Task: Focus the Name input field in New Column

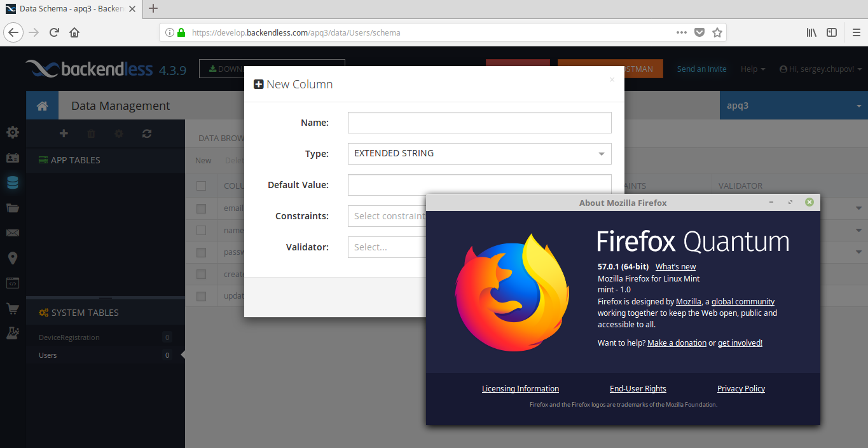Action: point(479,123)
